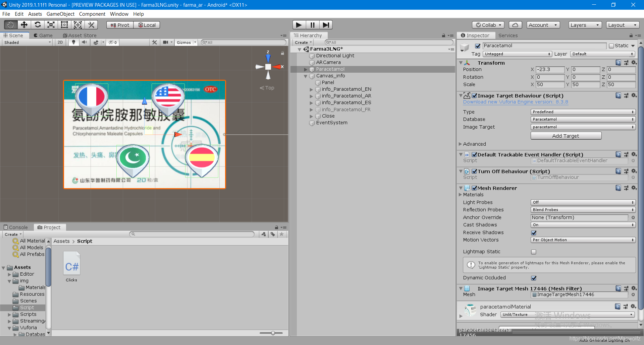Screen dimensions: 644x345
Task: Open the Image Target dropdown
Action: [x=583, y=127]
